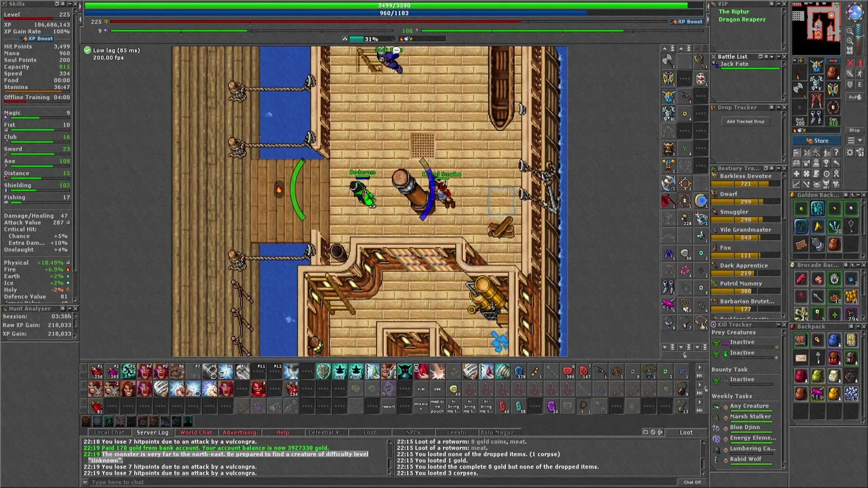Click the 'medicine pouch' action button
The height and width of the screenshot is (488, 868).
coord(437,406)
